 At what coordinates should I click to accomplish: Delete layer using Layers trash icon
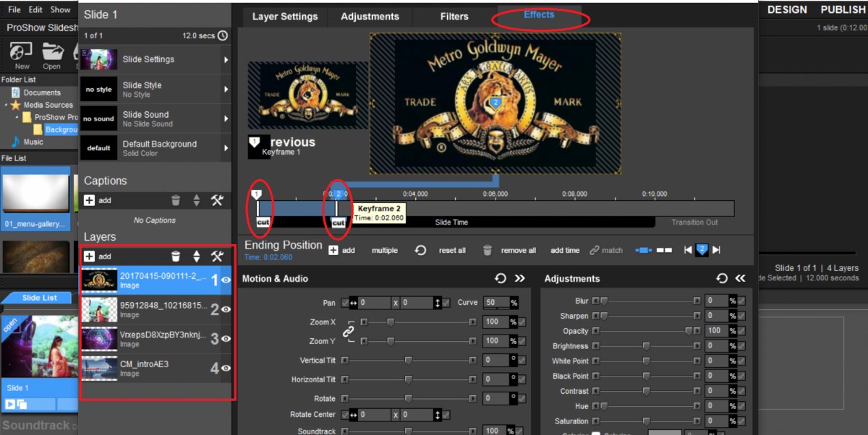[x=176, y=256]
